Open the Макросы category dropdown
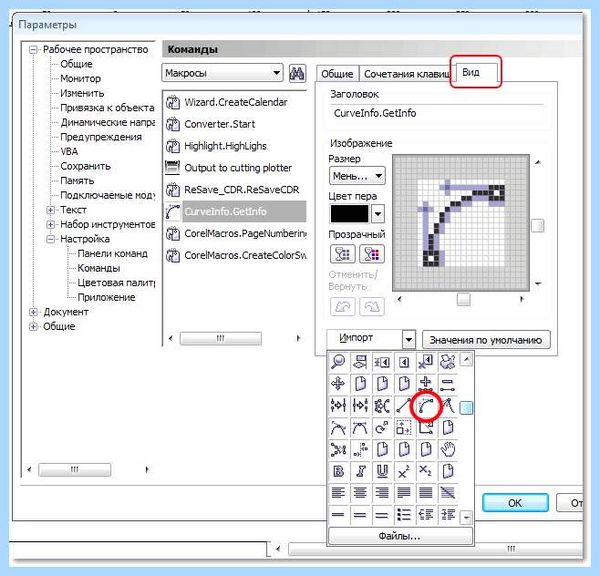This screenshot has height=576, width=600. click(x=222, y=73)
